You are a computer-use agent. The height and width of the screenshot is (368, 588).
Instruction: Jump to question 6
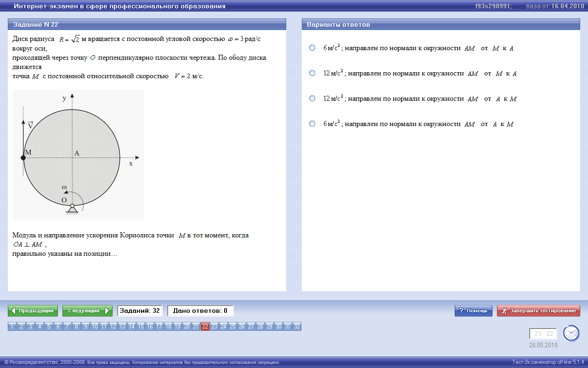coord(58,327)
